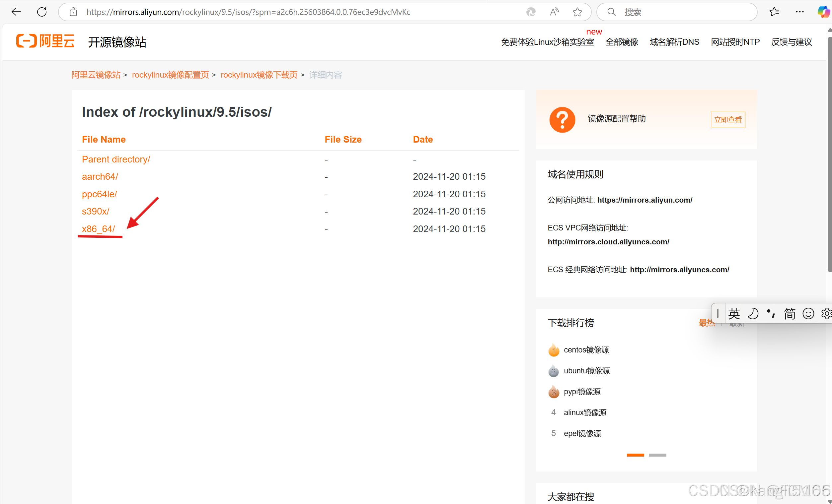The height and width of the screenshot is (504, 832).
Task: Toggle IME English/Chinese mode 英
Action: tap(734, 314)
